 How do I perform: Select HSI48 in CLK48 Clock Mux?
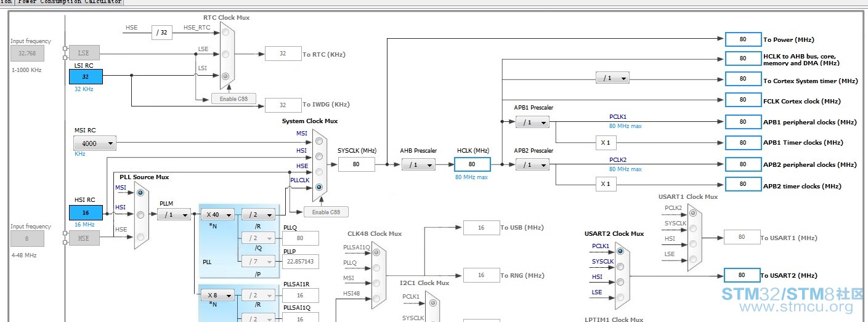pos(376,299)
